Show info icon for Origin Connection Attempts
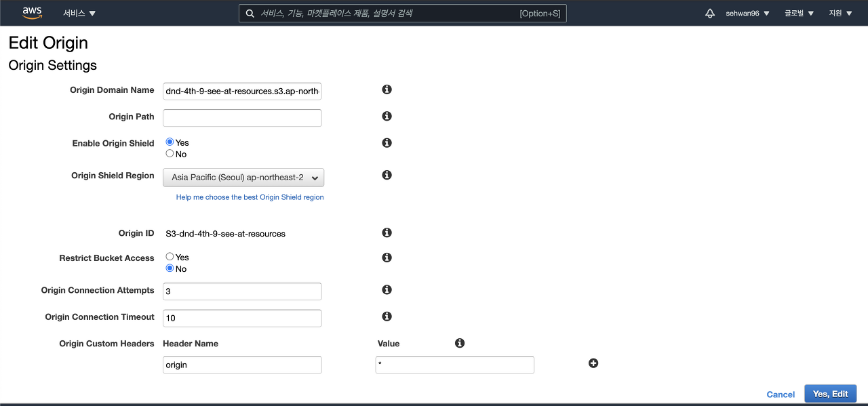Viewport: 868px width, 406px height. click(387, 289)
